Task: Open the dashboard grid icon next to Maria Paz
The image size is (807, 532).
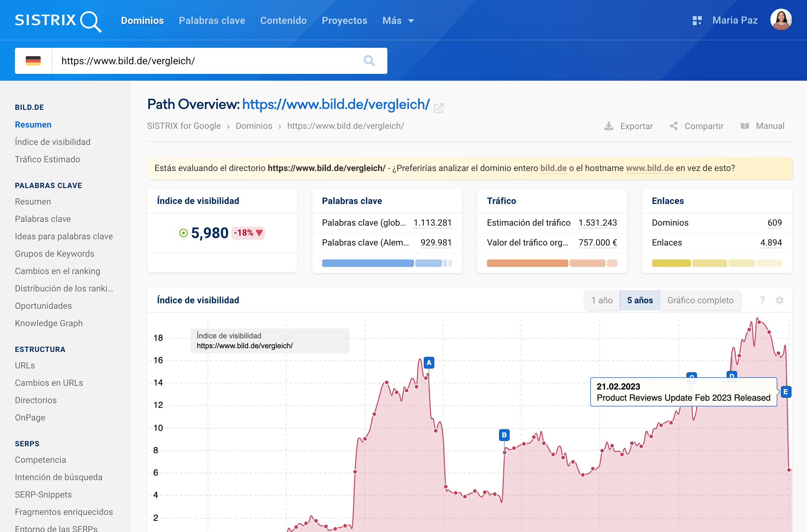Action: pyautogui.click(x=697, y=21)
